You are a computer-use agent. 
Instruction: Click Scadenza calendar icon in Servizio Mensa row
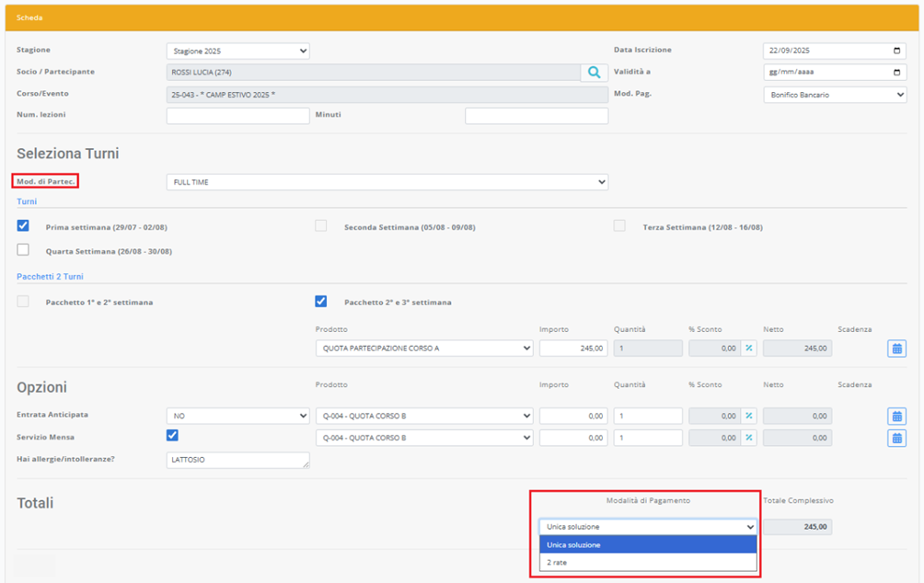click(896, 438)
